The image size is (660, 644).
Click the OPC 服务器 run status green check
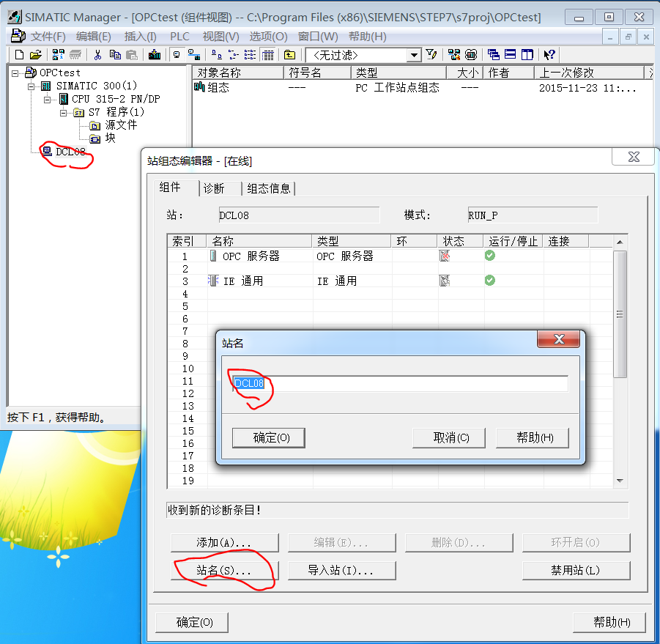489,256
